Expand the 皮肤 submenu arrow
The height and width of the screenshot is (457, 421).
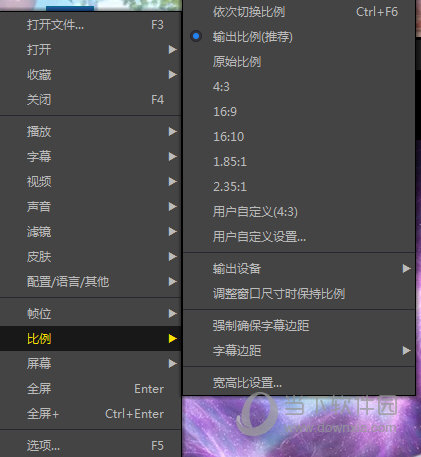point(172,257)
